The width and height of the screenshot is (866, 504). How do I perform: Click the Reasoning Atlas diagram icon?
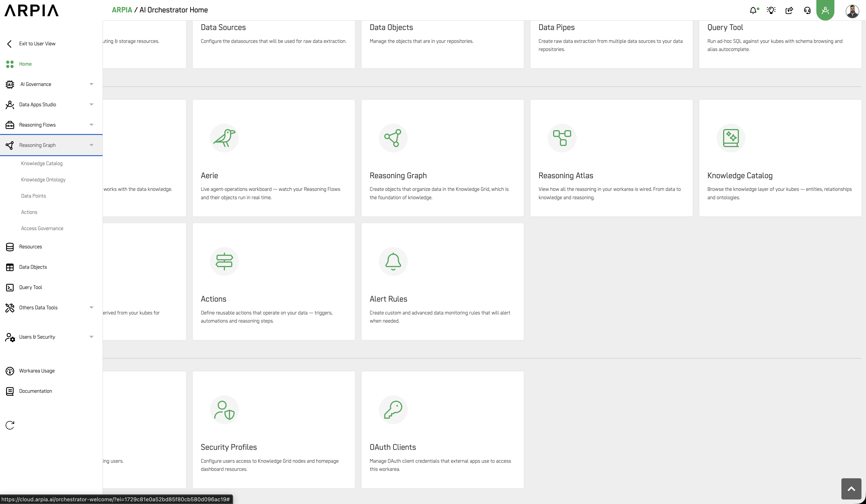(562, 138)
